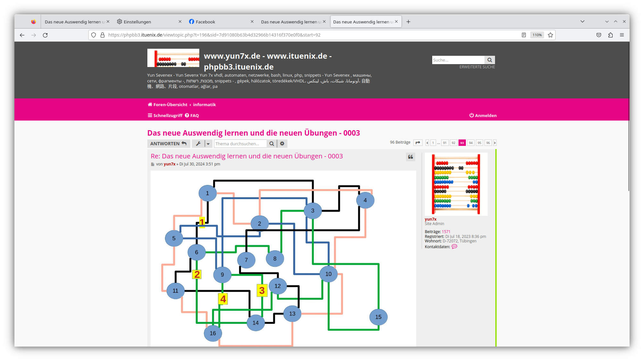This screenshot has height=361, width=644.
Task: Open the contact data speech bubble
Action: [454, 247]
